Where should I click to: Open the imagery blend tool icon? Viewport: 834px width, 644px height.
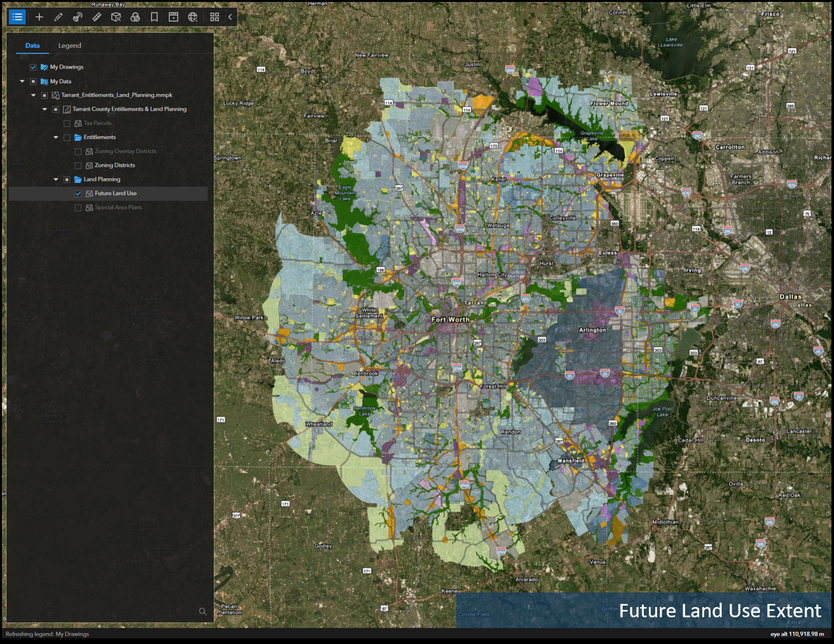135,17
